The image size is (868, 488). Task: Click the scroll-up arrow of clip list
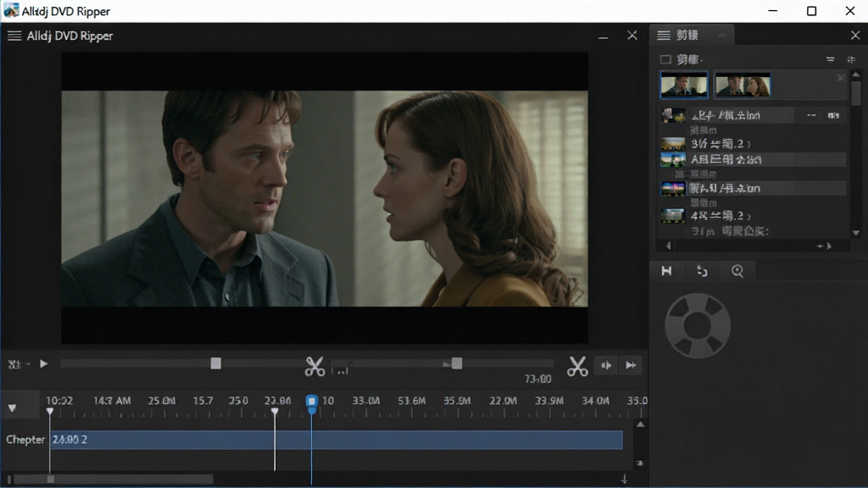(x=856, y=75)
